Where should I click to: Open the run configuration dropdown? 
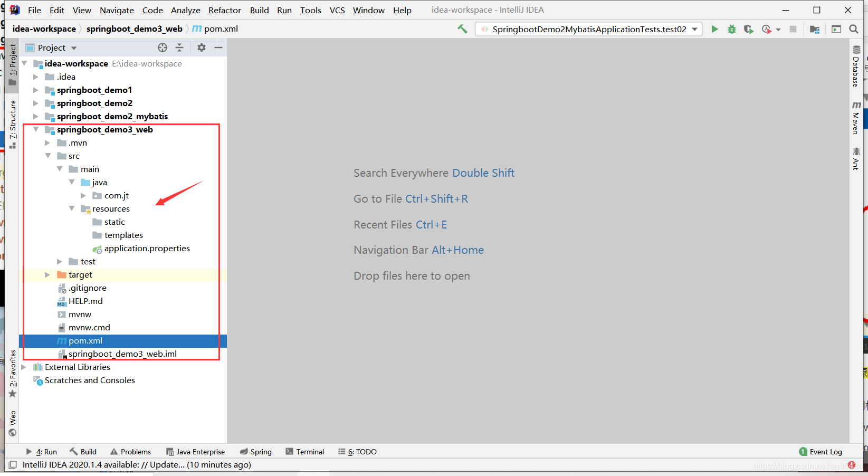tap(588, 29)
